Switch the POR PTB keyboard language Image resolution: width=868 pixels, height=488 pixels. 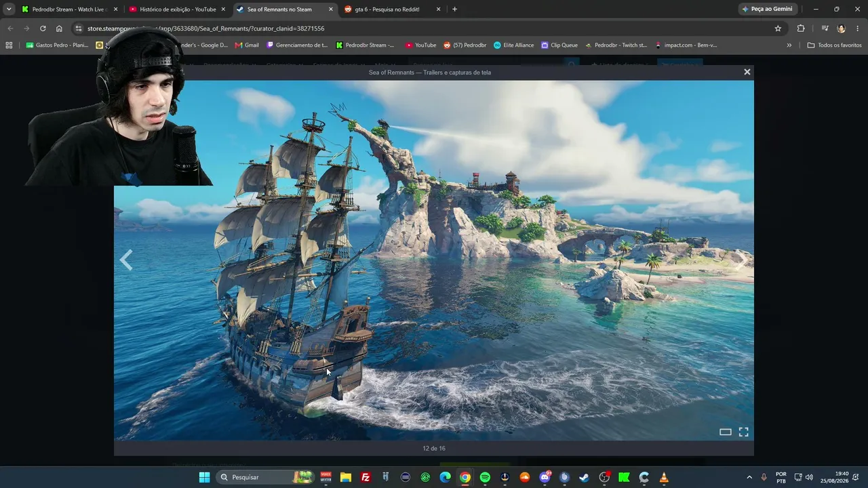(781, 477)
